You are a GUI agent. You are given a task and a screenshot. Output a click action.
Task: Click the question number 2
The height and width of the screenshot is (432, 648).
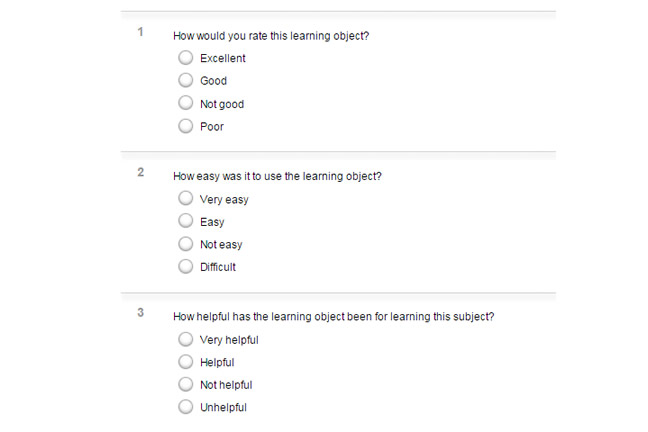click(141, 172)
